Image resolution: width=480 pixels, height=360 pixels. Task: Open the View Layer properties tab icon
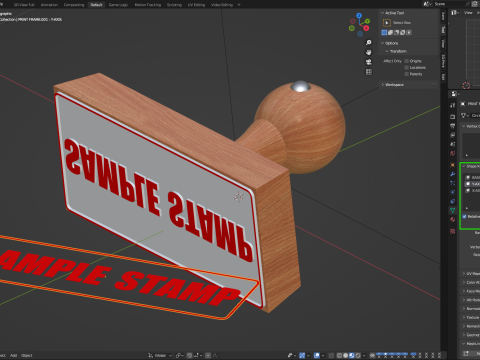point(452,135)
